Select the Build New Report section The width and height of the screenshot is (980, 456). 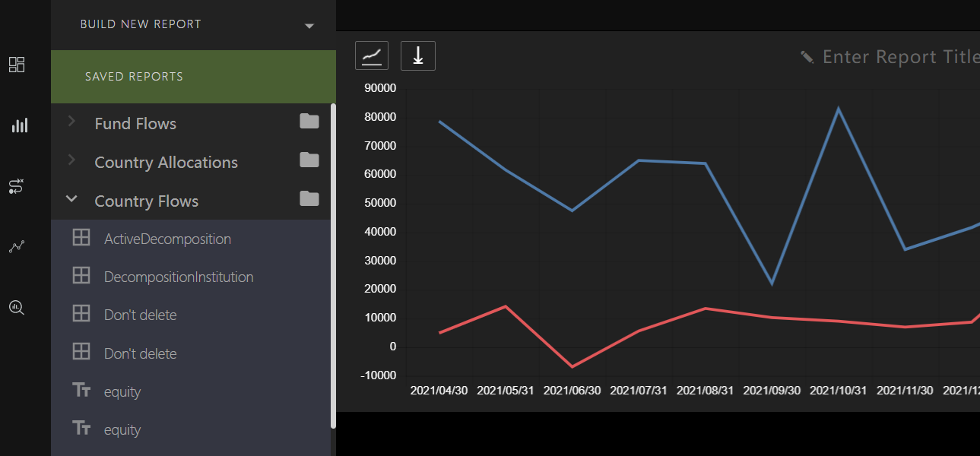pyautogui.click(x=193, y=25)
